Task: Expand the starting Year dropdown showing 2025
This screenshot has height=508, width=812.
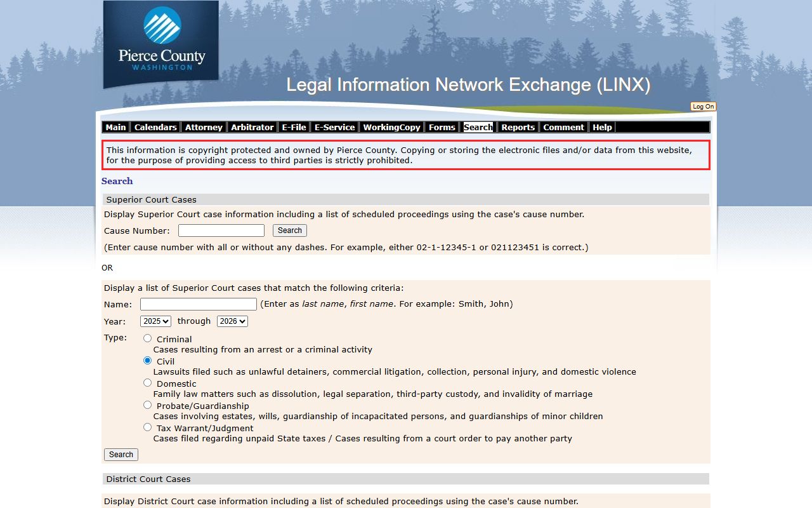Action: 155,321
